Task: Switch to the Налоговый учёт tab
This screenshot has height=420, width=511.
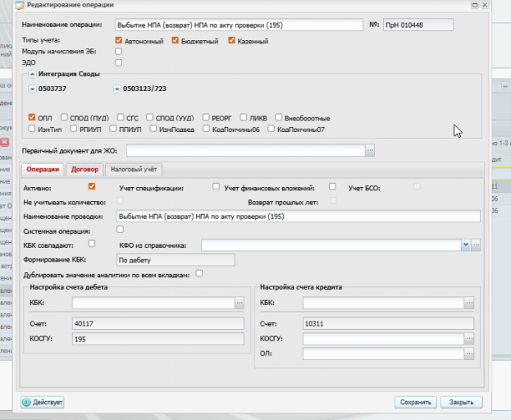Action: (x=134, y=170)
